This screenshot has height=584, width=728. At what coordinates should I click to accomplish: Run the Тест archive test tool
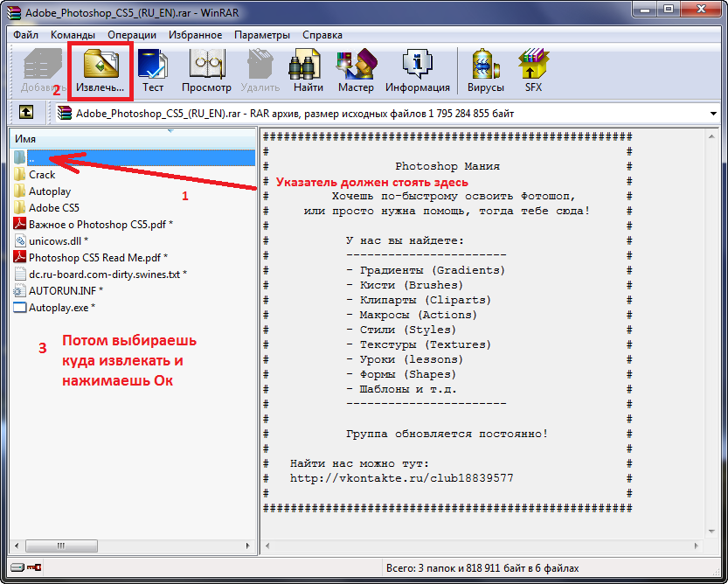(153, 70)
